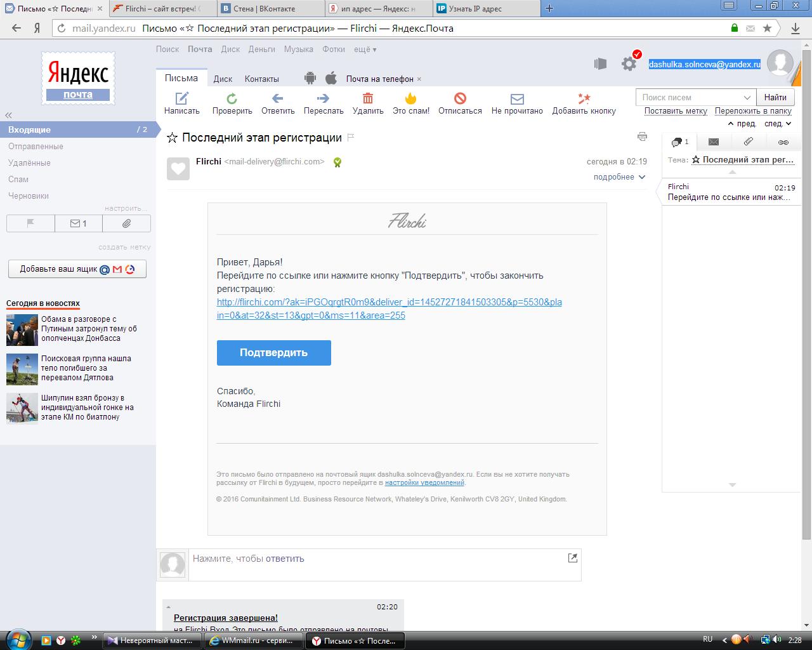Compose a new message with Написать
812x650 pixels.
click(x=182, y=103)
